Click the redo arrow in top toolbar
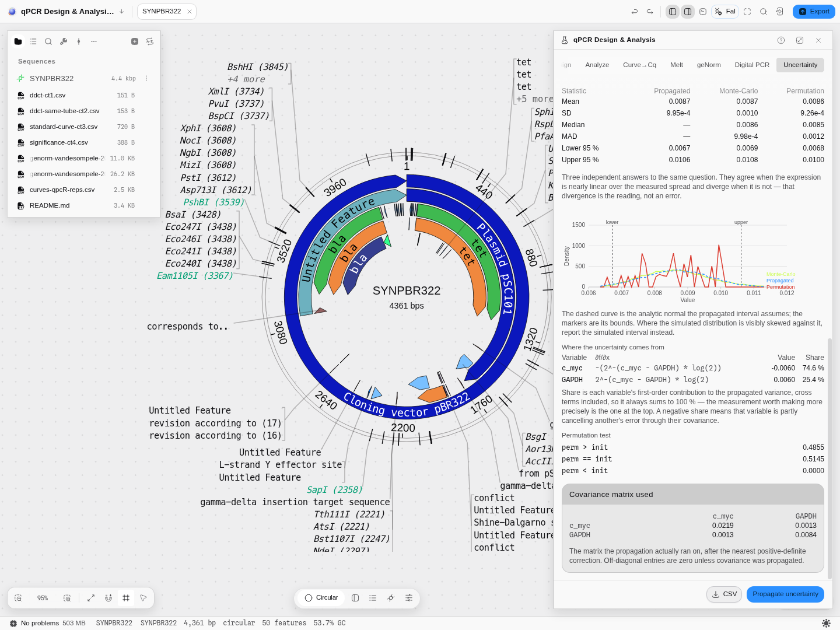The height and width of the screenshot is (630, 840). 650,12
